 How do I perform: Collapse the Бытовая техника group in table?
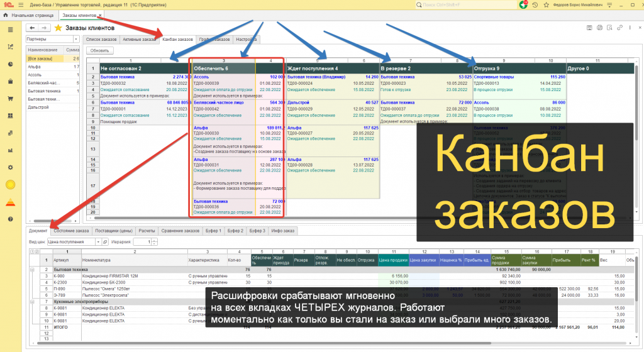point(32,270)
